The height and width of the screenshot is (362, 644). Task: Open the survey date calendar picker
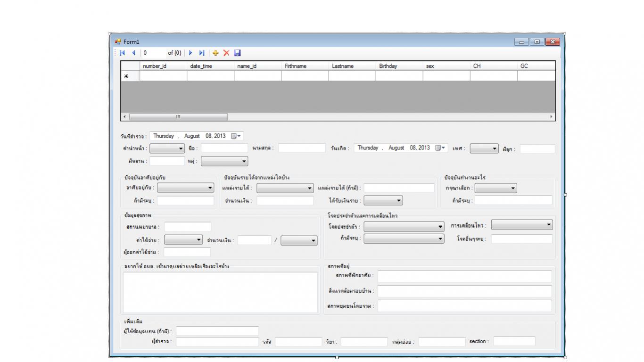(x=237, y=136)
